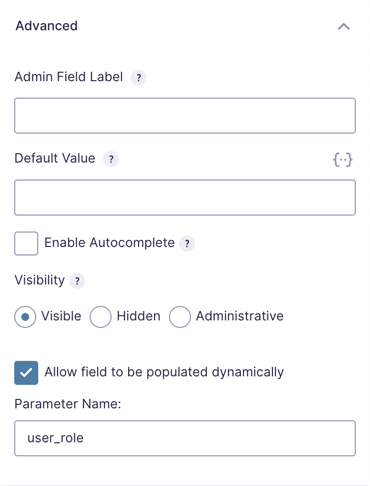The height and width of the screenshot is (486, 370).
Task: View the Enable Autocomplete help icon
Action: [187, 243]
